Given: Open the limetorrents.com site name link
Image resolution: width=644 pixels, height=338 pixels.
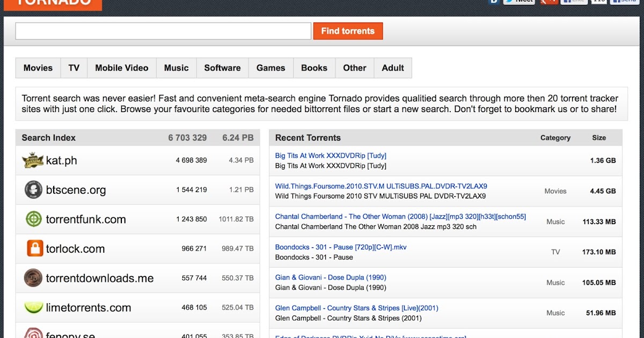Looking at the screenshot, I should pos(89,308).
